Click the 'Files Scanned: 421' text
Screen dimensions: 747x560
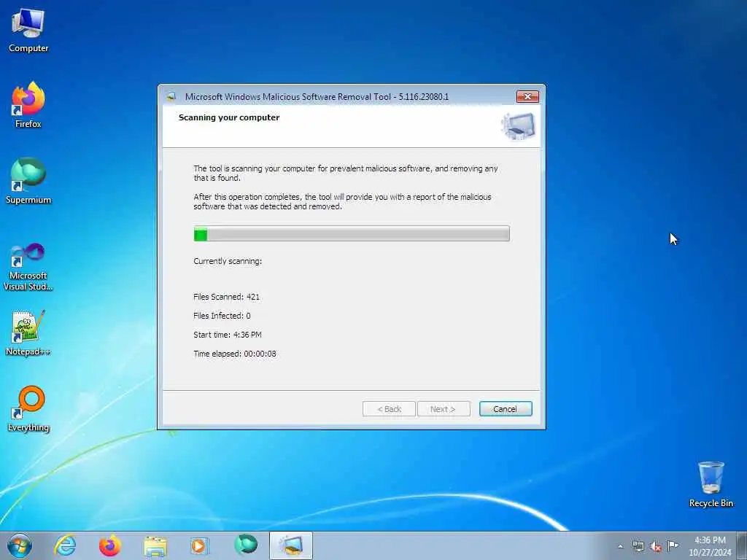tap(227, 297)
